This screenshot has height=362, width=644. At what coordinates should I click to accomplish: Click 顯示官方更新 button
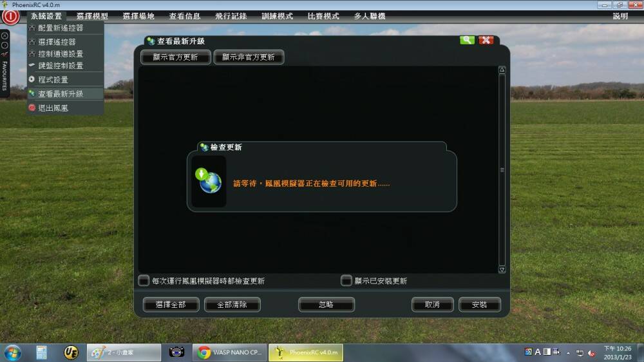click(x=175, y=57)
